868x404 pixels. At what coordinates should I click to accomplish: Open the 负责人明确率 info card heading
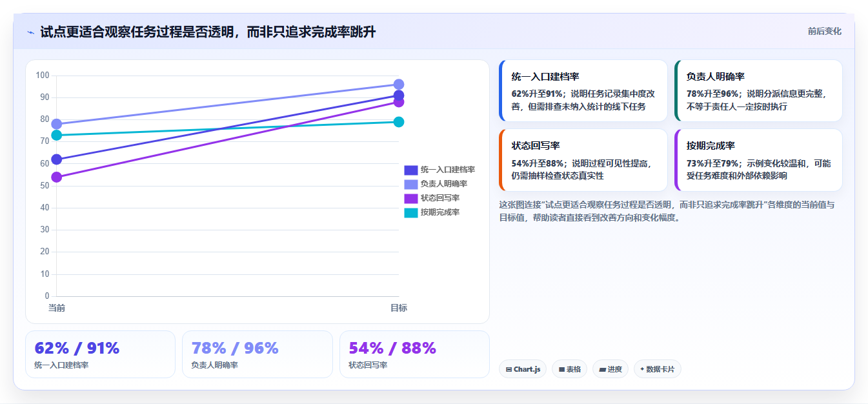click(x=716, y=76)
